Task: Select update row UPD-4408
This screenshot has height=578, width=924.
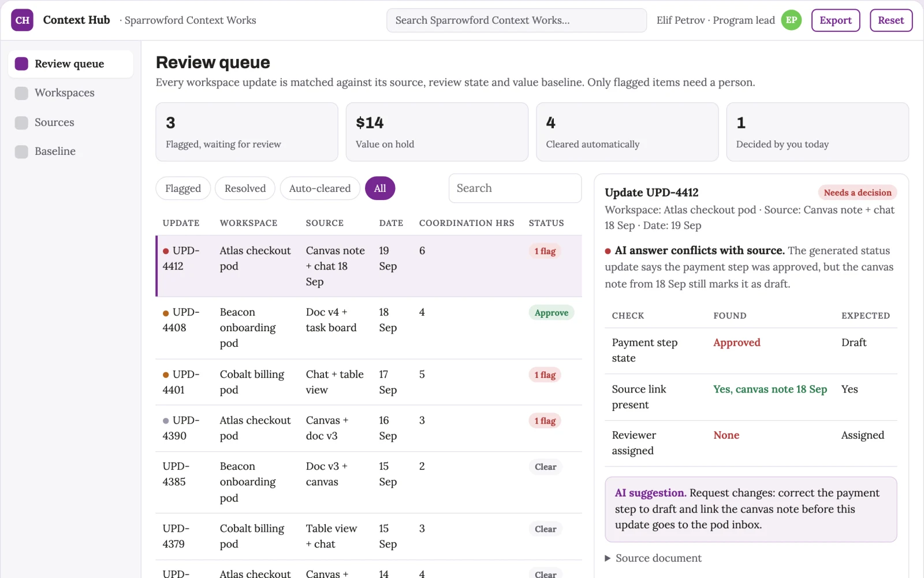Action: pyautogui.click(x=369, y=328)
